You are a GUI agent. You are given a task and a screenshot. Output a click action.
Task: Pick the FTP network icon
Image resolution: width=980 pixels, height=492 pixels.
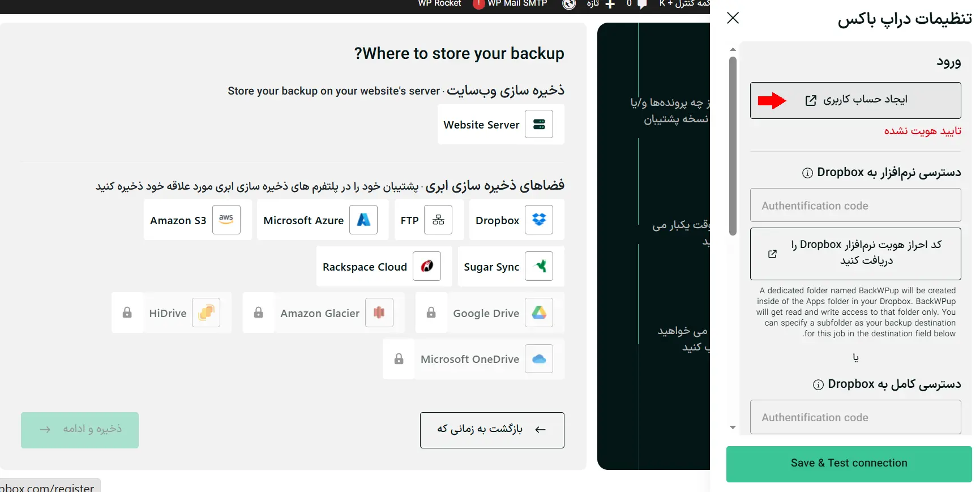(x=438, y=220)
